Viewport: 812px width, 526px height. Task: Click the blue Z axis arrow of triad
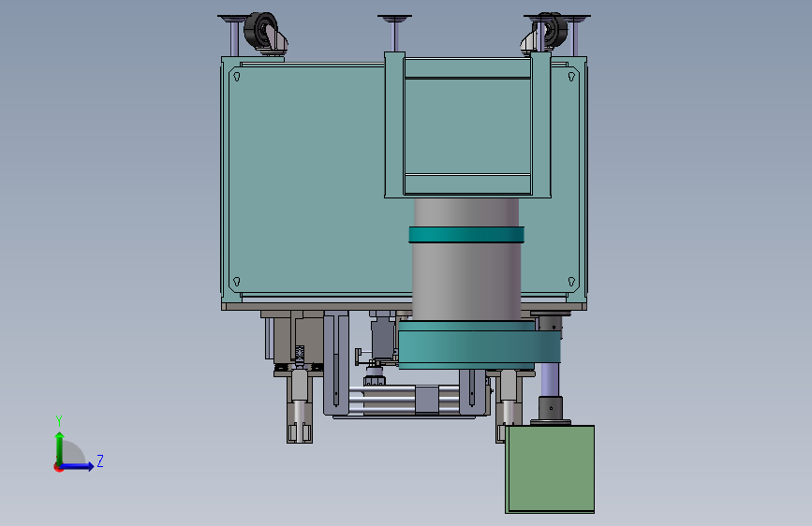click(78, 466)
